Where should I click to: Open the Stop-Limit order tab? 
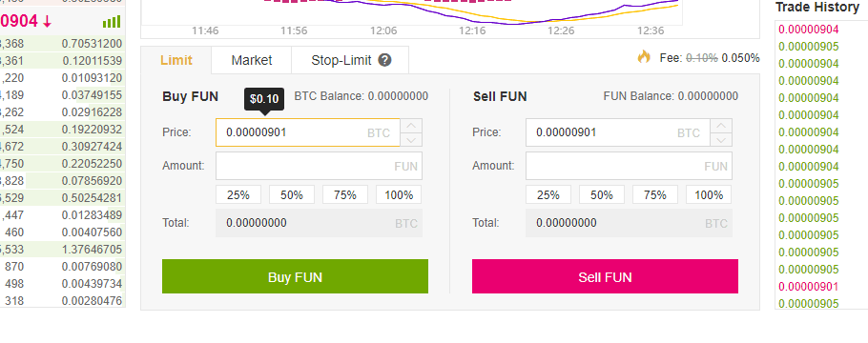(350, 60)
